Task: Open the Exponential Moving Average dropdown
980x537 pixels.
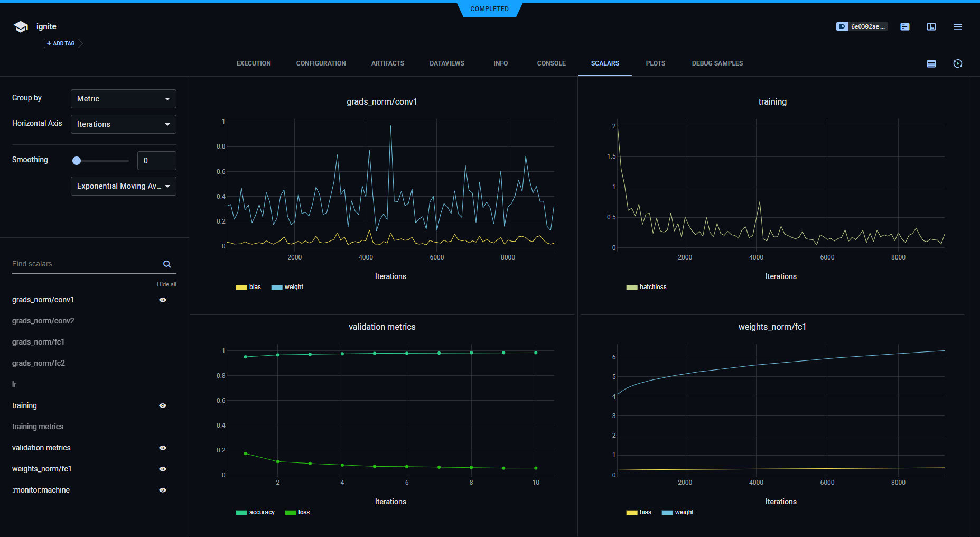Action: [x=123, y=186]
